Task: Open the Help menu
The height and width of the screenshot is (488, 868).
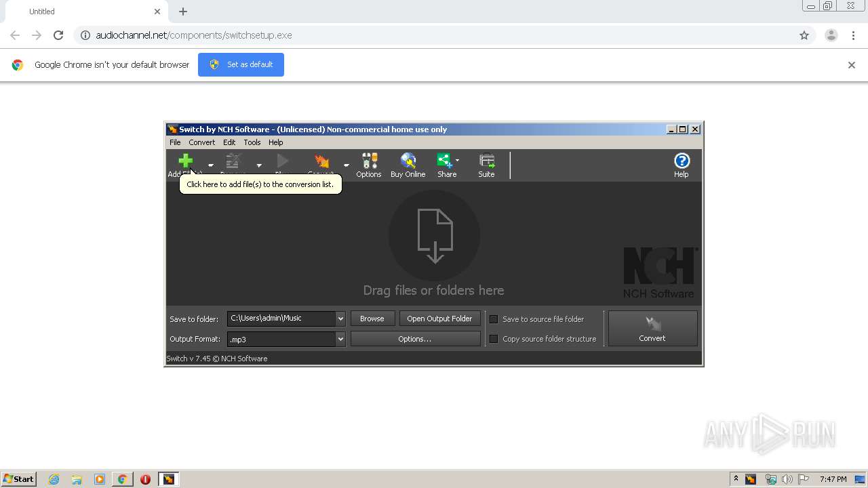Action: click(275, 142)
